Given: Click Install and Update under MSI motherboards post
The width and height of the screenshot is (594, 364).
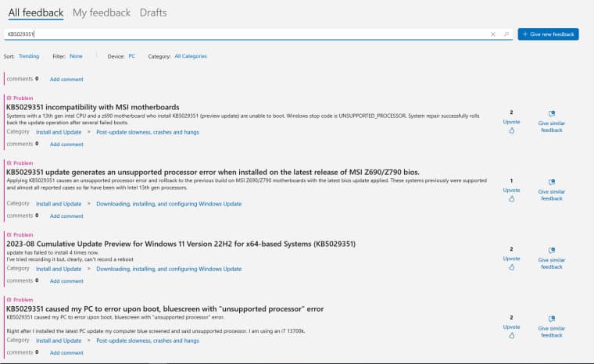Looking at the screenshot, I should tap(59, 132).
